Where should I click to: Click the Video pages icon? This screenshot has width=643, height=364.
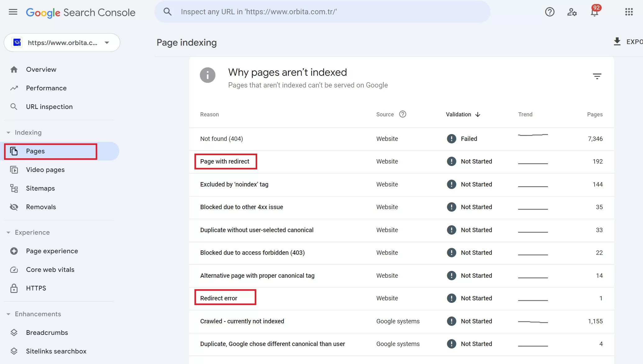[14, 170]
